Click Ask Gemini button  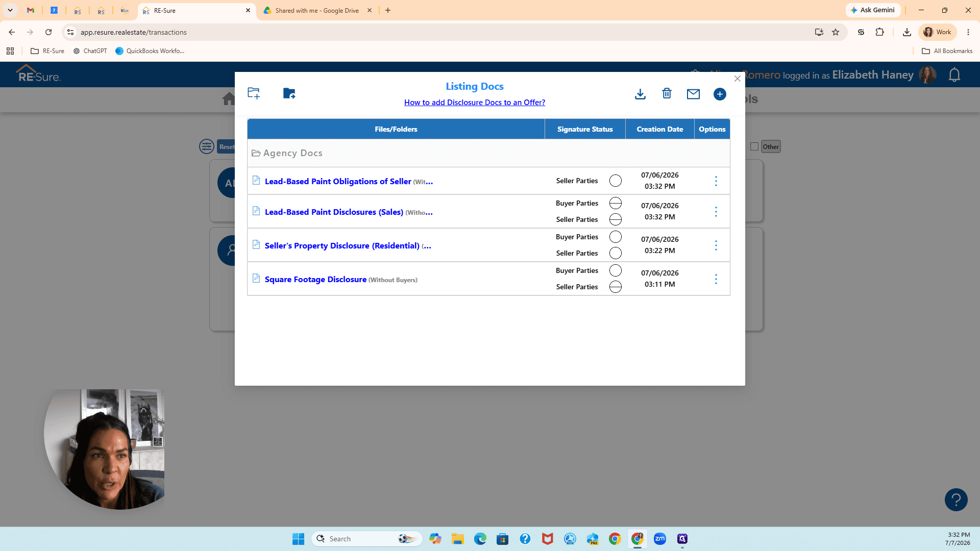coord(873,10)
